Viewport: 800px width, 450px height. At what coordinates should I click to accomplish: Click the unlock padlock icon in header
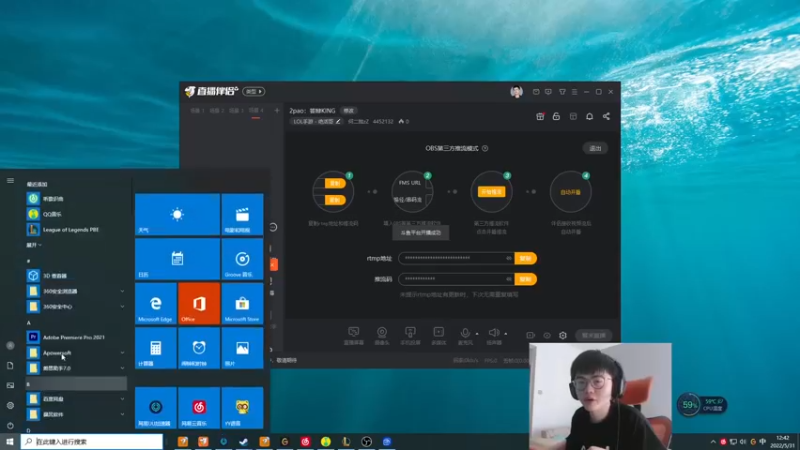[x=556, y=116]
